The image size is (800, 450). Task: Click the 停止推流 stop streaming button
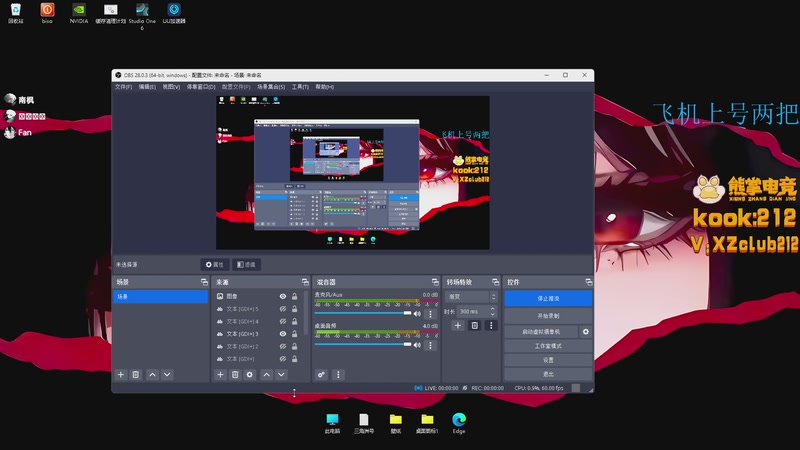click(x=548, y=298)
